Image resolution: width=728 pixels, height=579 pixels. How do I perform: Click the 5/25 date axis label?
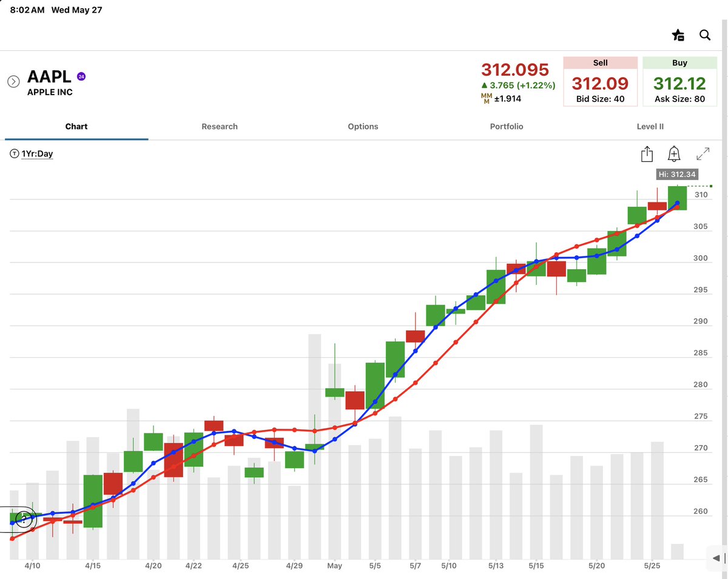652,566
